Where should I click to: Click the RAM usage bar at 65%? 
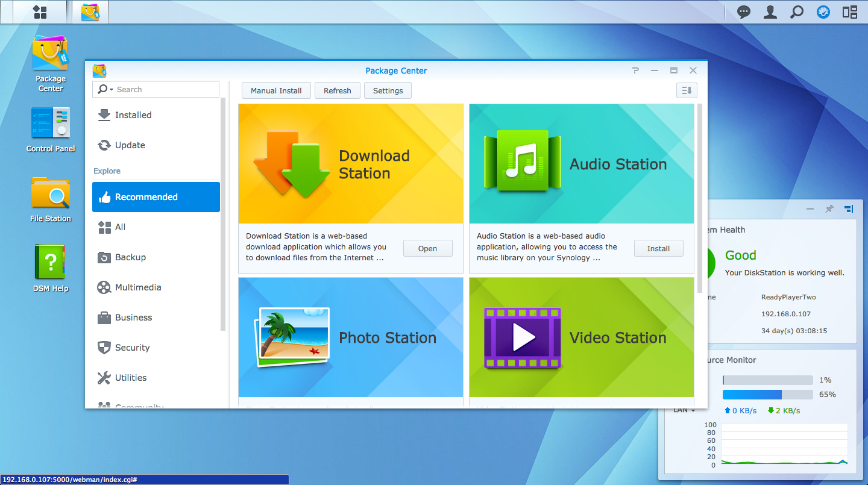click(768, 395)
